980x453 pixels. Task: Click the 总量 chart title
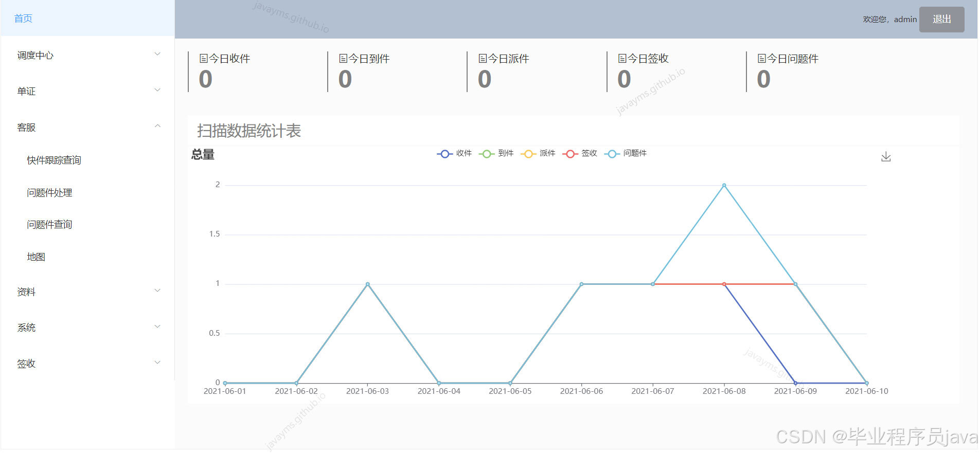click(203, 154)
